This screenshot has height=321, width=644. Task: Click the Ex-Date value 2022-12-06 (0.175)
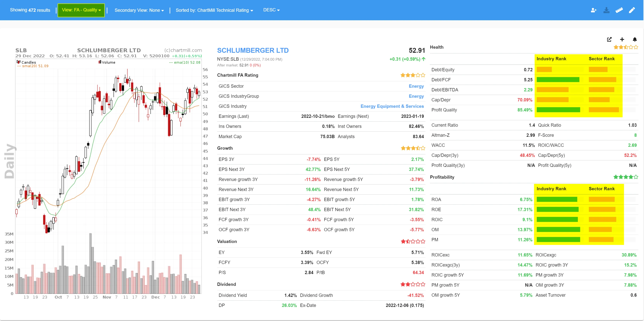tap(404, 305)
